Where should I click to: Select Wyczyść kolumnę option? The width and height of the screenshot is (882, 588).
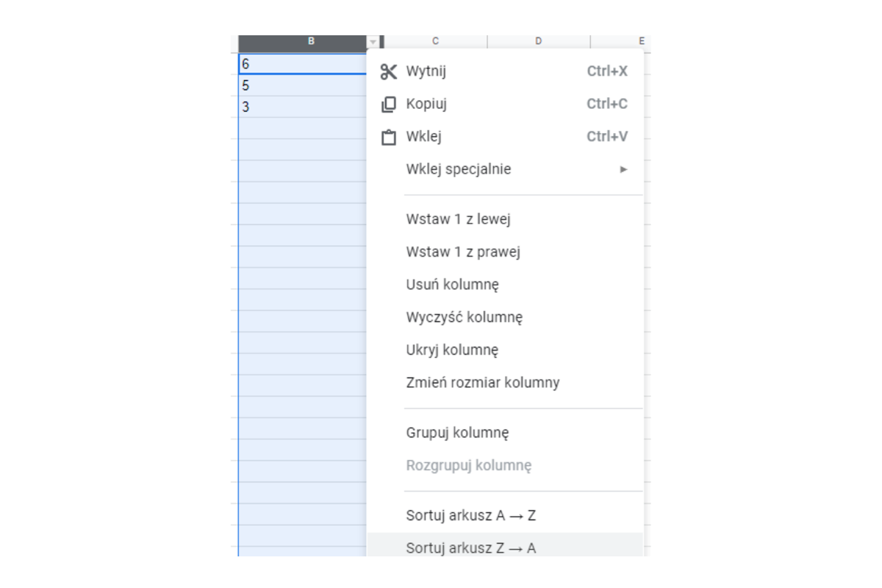click(x=464, y=318)
